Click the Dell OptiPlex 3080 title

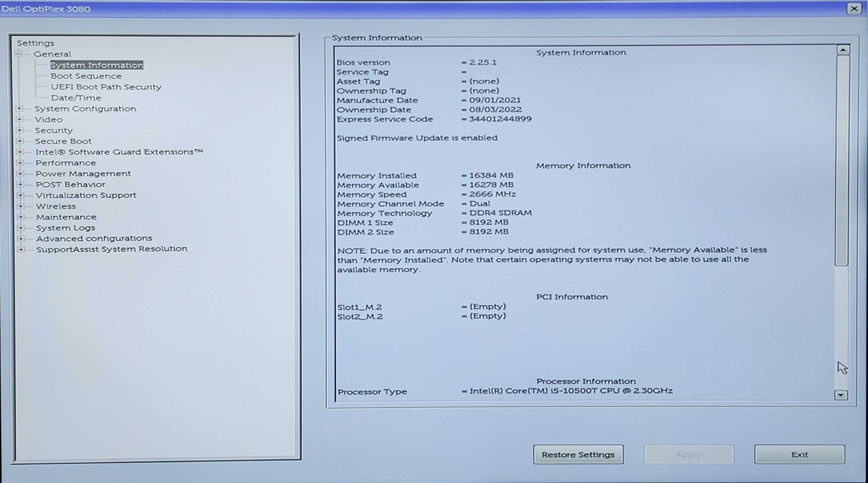point(46,9)
